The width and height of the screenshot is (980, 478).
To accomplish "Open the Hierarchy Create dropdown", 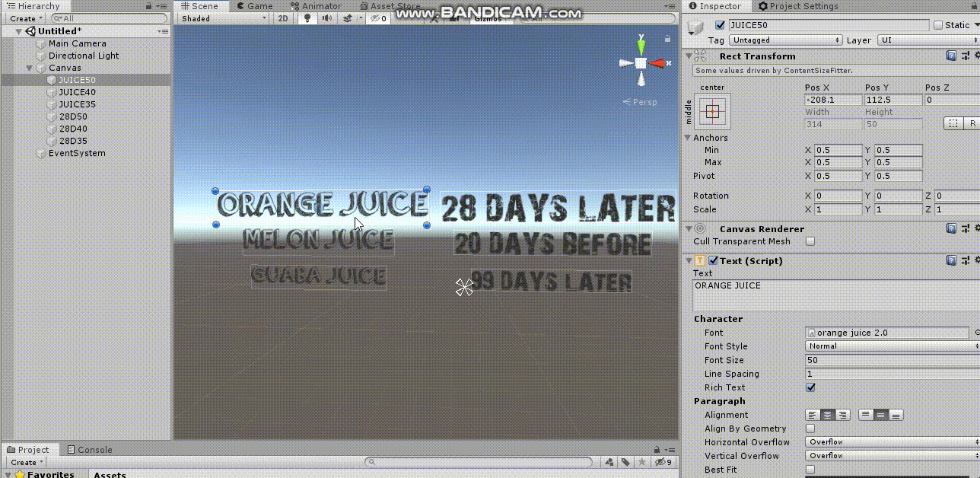I will [25, 18].
